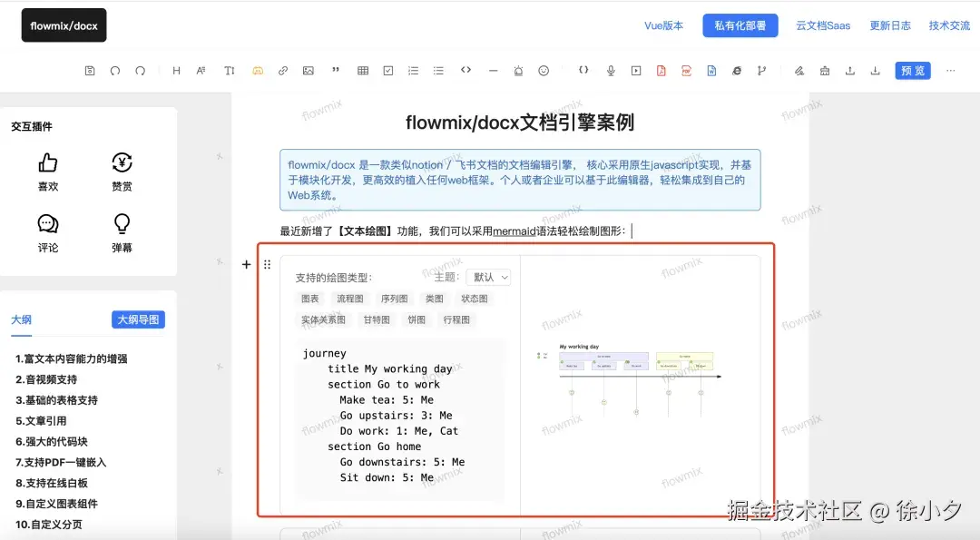
Task: Select the microphone voice input icon
Action: [x=610, y=70]
